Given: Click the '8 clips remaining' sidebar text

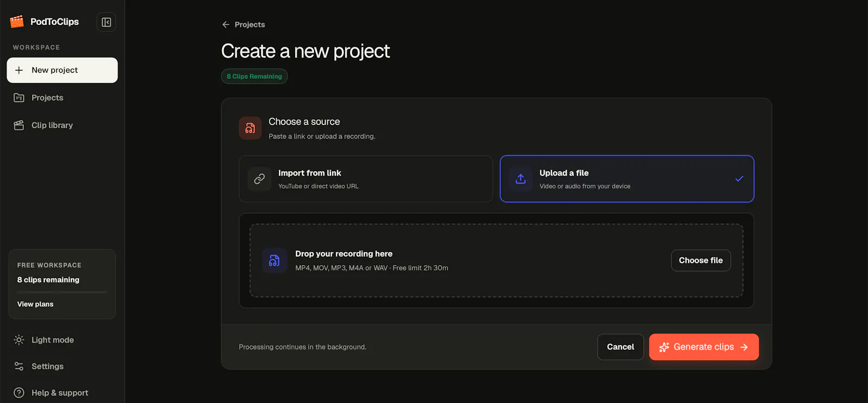Looking at the screenshot, I should pyautogui.click(x=48, y=280).
